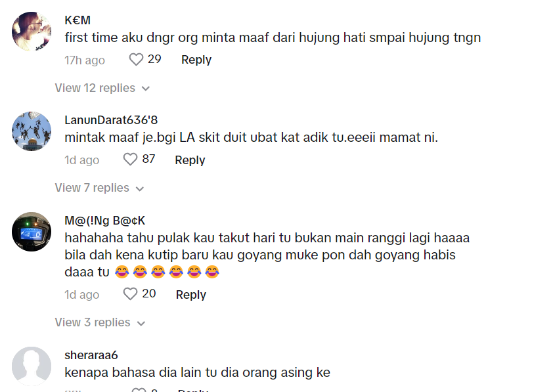The height and width of the screenshot is (392, 553).
Task: Like K€M's comment with heart icon
Action: coord(136,59)
